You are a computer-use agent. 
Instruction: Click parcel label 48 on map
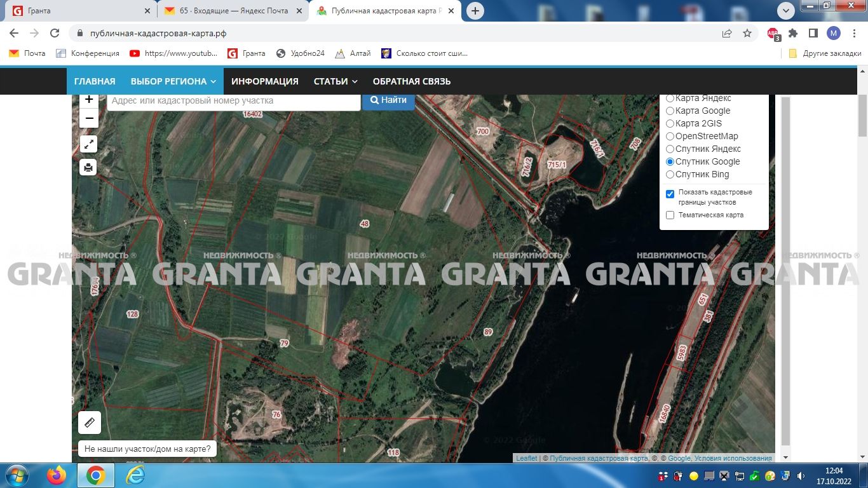[364, 224]
